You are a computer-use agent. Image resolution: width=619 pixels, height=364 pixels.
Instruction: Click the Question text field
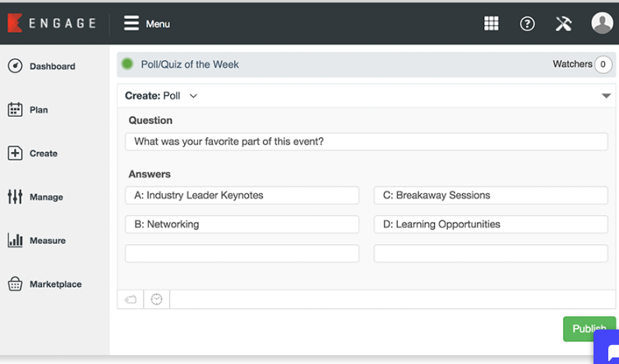click(367, 142)
